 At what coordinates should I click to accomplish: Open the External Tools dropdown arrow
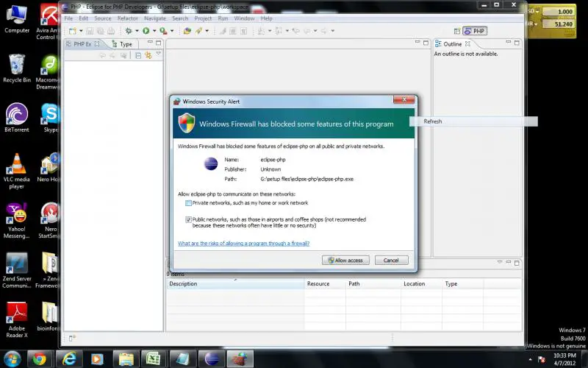click(x=172, y=31)
